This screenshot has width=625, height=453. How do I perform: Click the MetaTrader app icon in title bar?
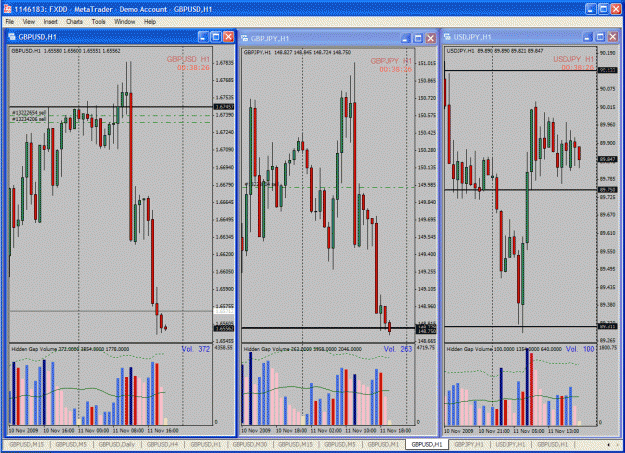7,8
